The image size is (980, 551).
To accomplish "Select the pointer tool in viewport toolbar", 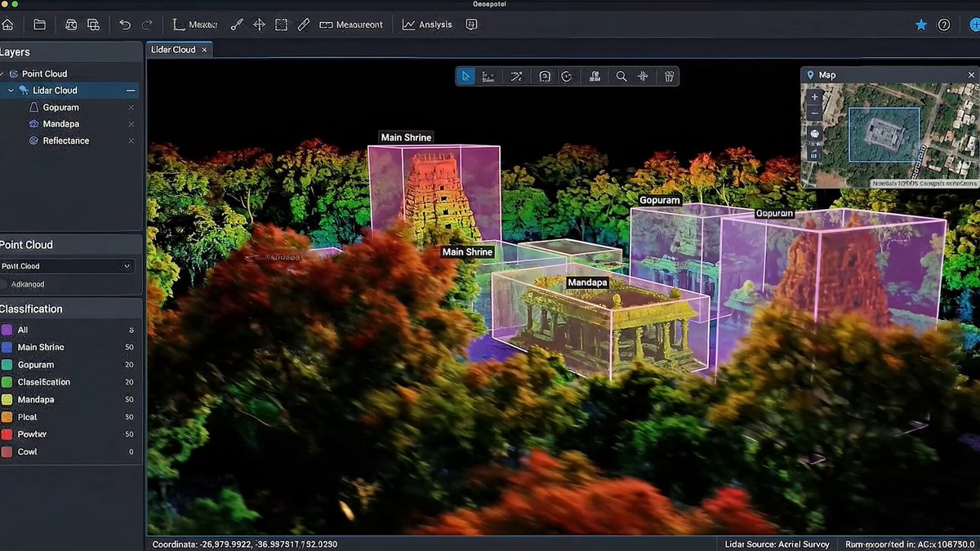I will 465,76.
